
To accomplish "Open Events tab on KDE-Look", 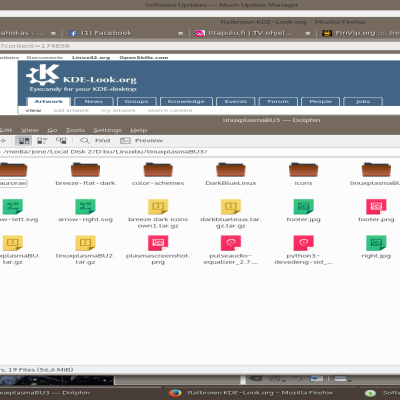I will [236, 101].
